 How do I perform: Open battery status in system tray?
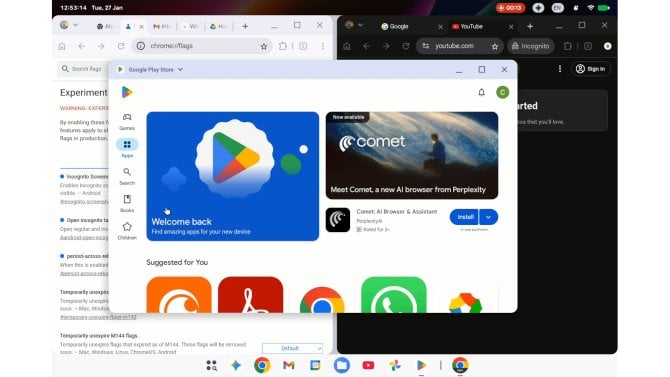[x=604, y=8]
